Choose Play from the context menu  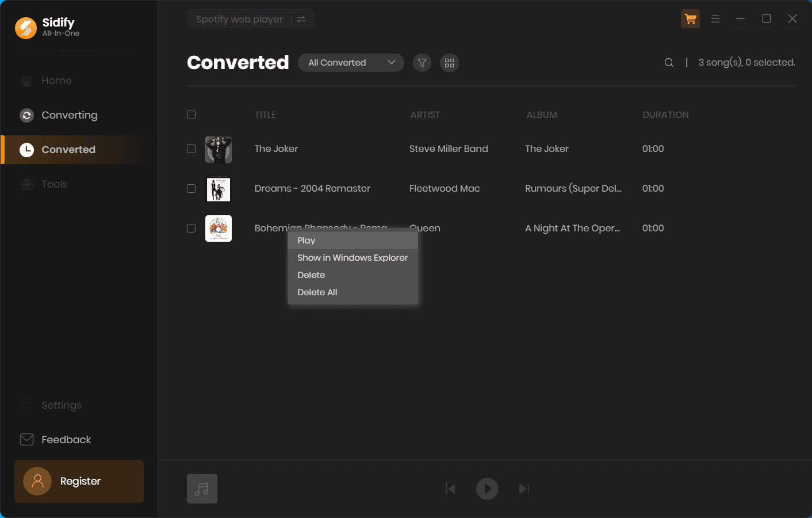click(x=353, y=241)
